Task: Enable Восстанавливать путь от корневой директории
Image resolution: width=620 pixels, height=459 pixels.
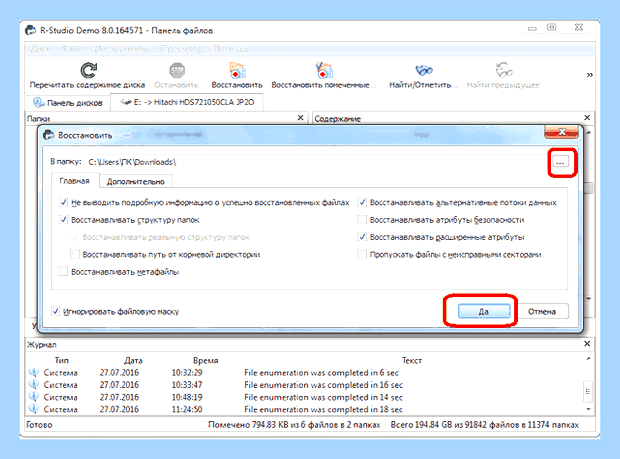Action: 75,254
